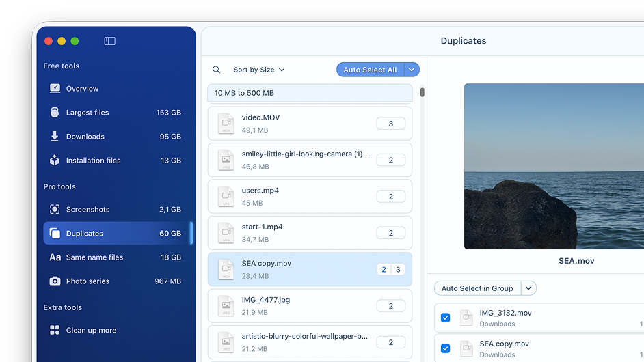Click the selected count 2 on SEA copy.mov
Screen dimensions: 644x362
tap(384, 269)
